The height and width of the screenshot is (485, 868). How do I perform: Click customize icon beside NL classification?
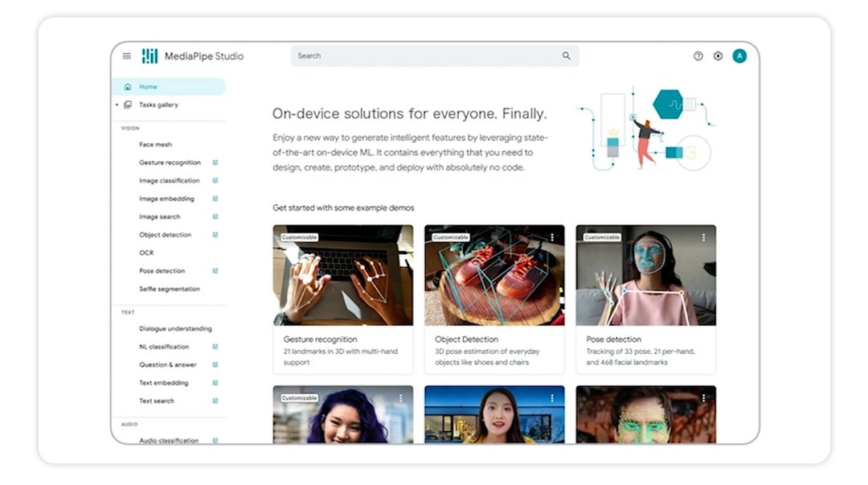215,347
